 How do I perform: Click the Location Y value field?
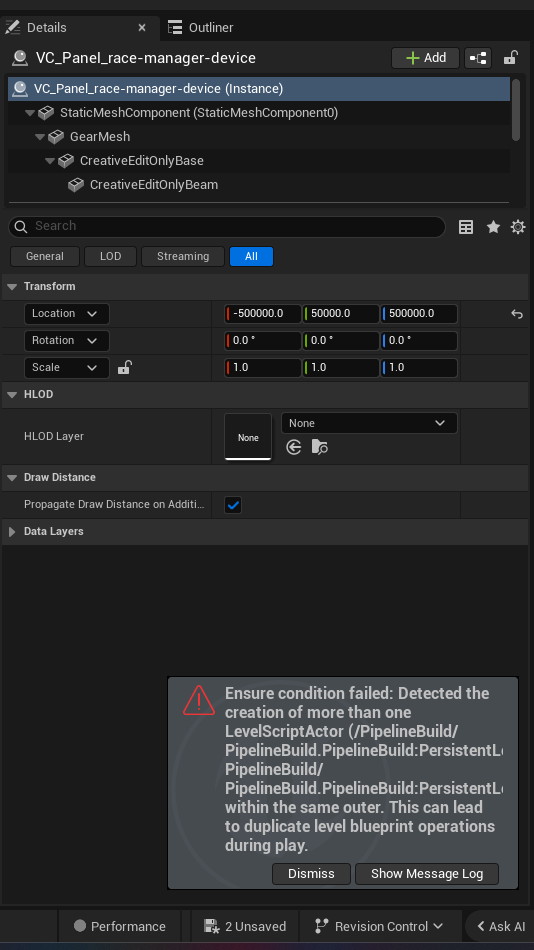click(x=341, y=314)
